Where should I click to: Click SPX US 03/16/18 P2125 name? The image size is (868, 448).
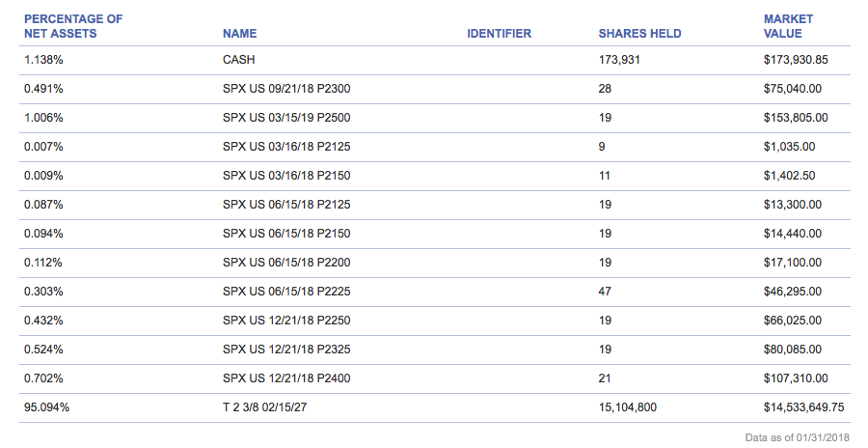[286, 147]
